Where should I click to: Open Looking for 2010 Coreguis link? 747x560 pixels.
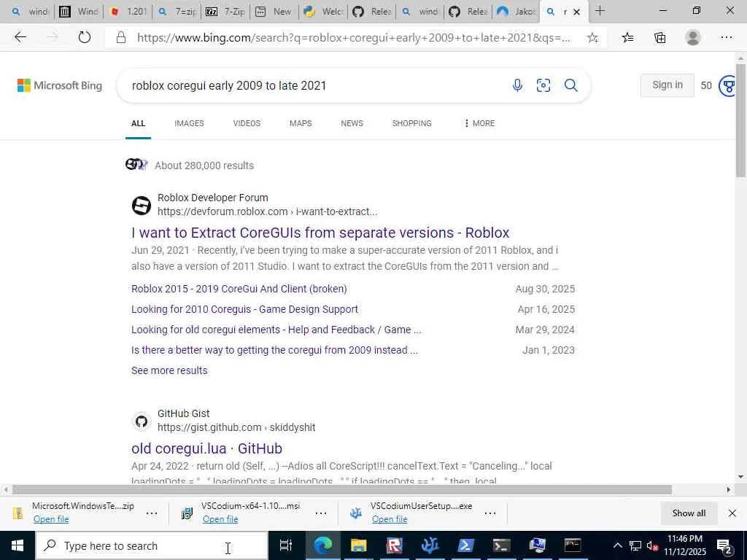(244, 309)
